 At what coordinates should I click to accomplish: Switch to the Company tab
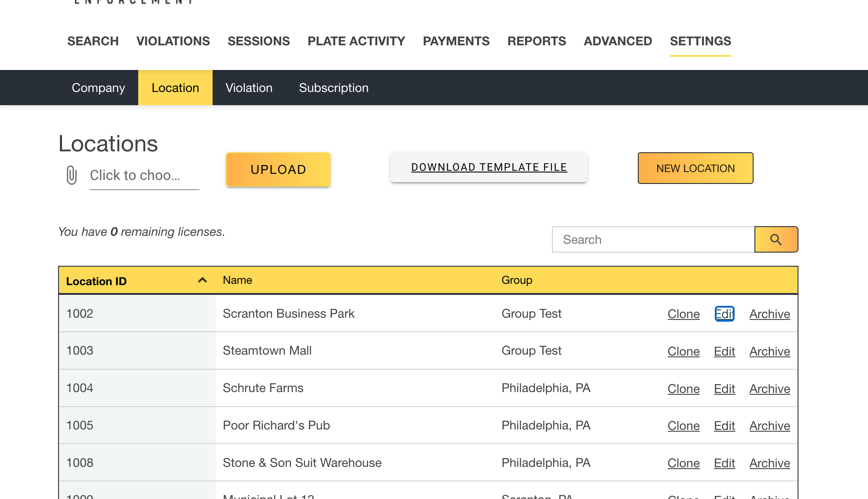pyautogui.click(x=98, y=88)
